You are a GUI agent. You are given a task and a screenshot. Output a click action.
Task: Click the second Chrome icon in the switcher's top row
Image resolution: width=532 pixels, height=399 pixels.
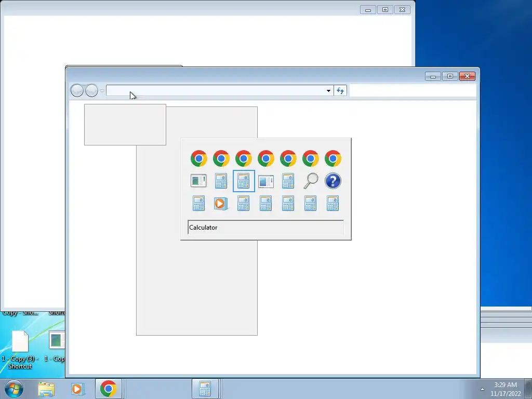[x=221, y=158]
